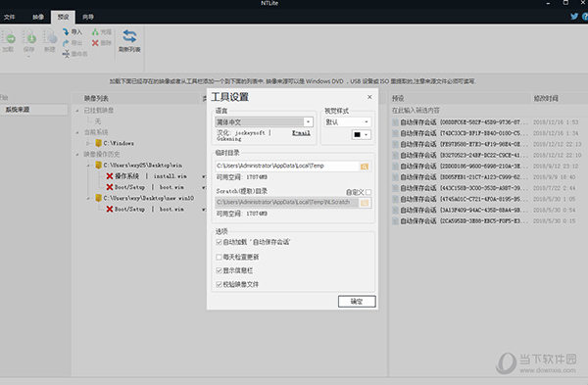
Task: Select the 自动保存会话 row dated 2018/9/9 18:40
Action: [487, 177]
